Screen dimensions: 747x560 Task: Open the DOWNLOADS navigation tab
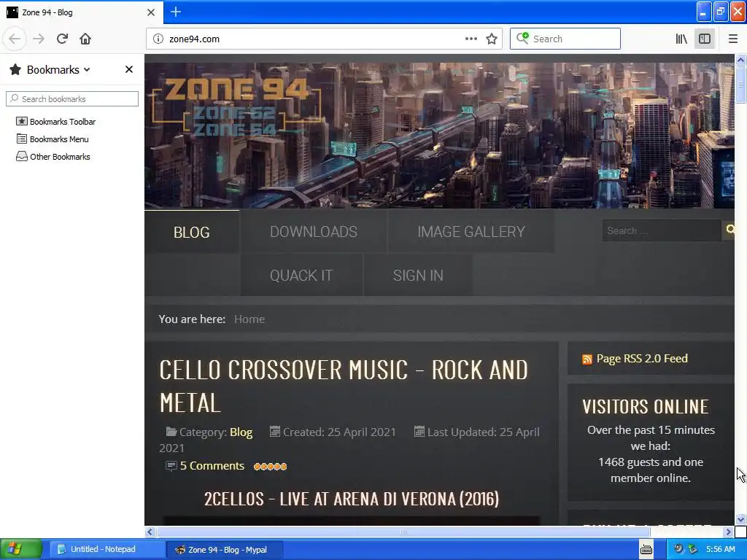(x=314, y=232)
